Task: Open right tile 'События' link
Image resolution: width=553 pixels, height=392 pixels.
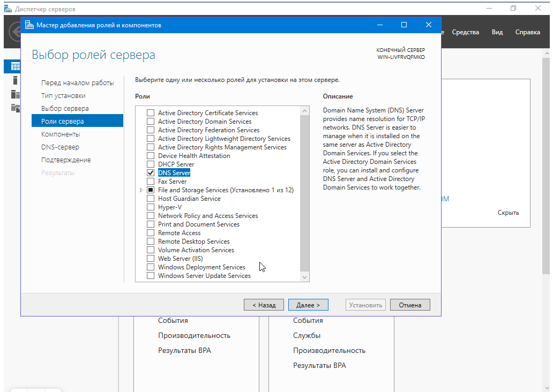Action: (x=308, y=320)
